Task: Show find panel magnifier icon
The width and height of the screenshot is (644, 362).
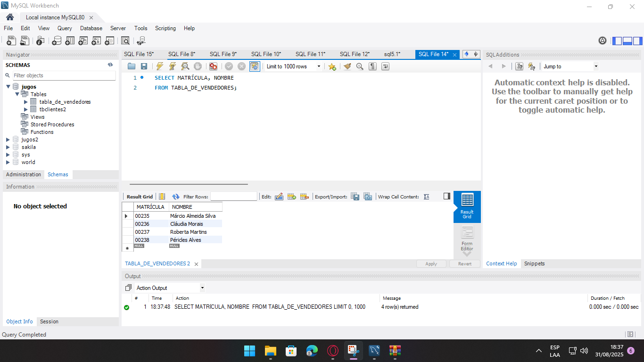Action: [x=360, y=66]
